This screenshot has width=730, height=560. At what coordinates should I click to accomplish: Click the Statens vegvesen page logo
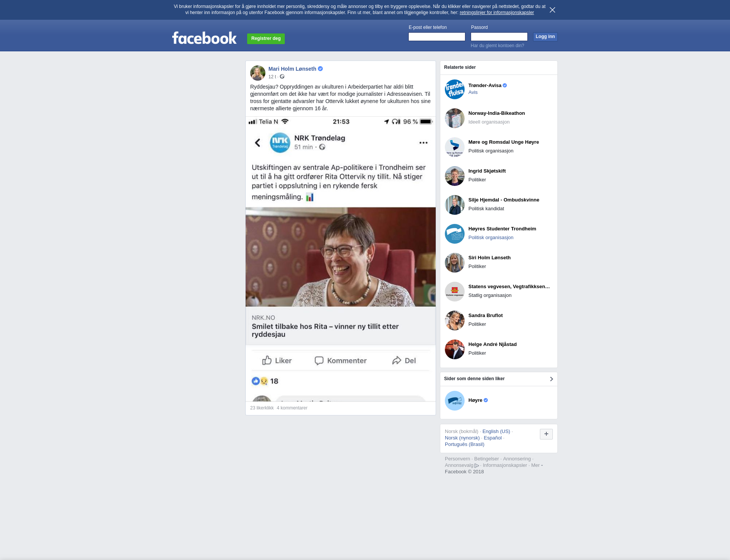pos(454,292)
